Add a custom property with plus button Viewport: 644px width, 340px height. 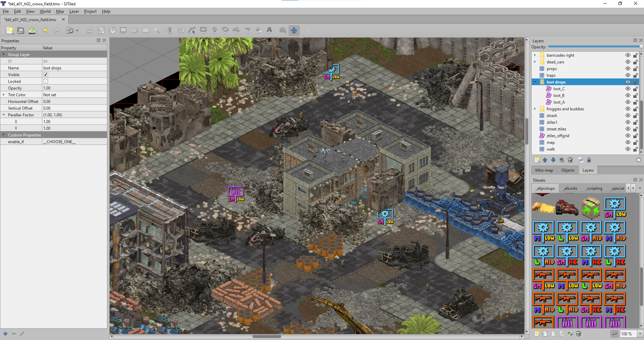pos(5,334)
